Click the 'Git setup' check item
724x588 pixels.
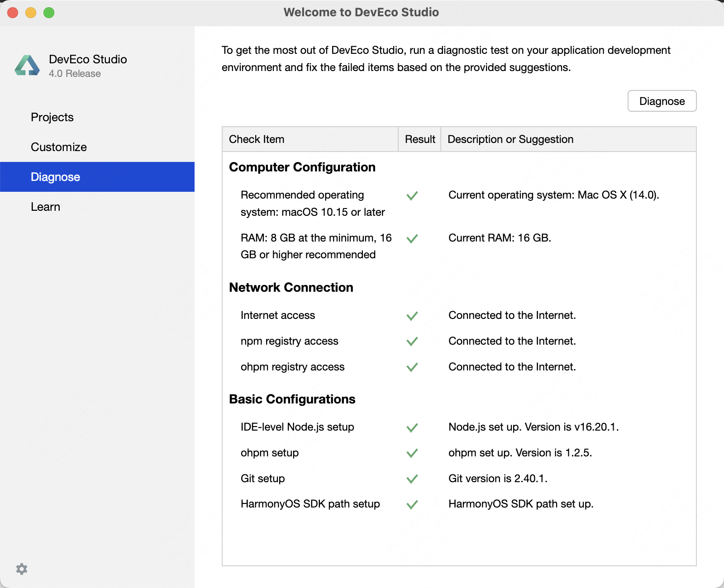[x=263, y=479]
